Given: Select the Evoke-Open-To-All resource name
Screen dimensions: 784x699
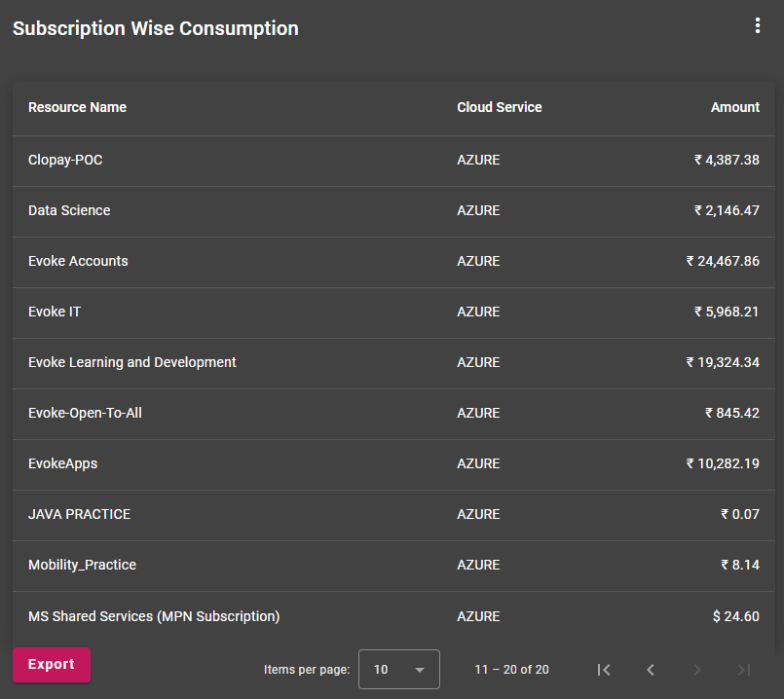Looking at the screenshot, I should [x=85, y=413].
